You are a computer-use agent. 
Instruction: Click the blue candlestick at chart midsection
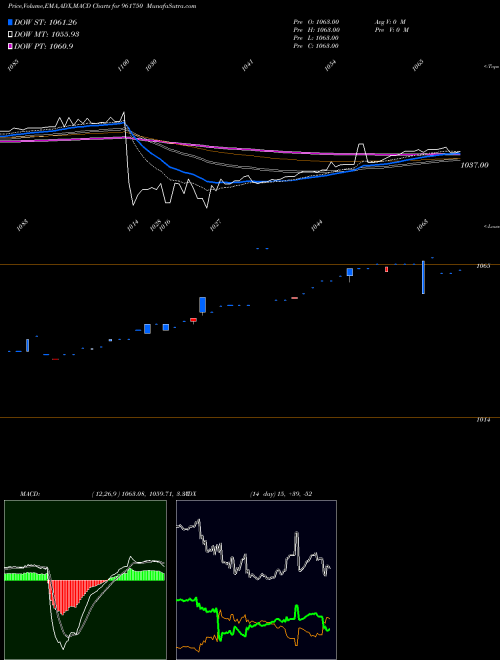click(202, 305)
